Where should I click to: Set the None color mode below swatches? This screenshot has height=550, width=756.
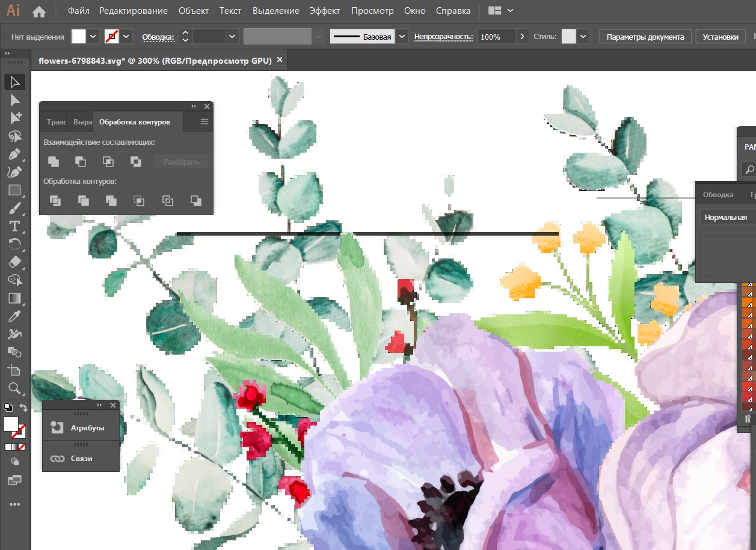pos(22,447)
